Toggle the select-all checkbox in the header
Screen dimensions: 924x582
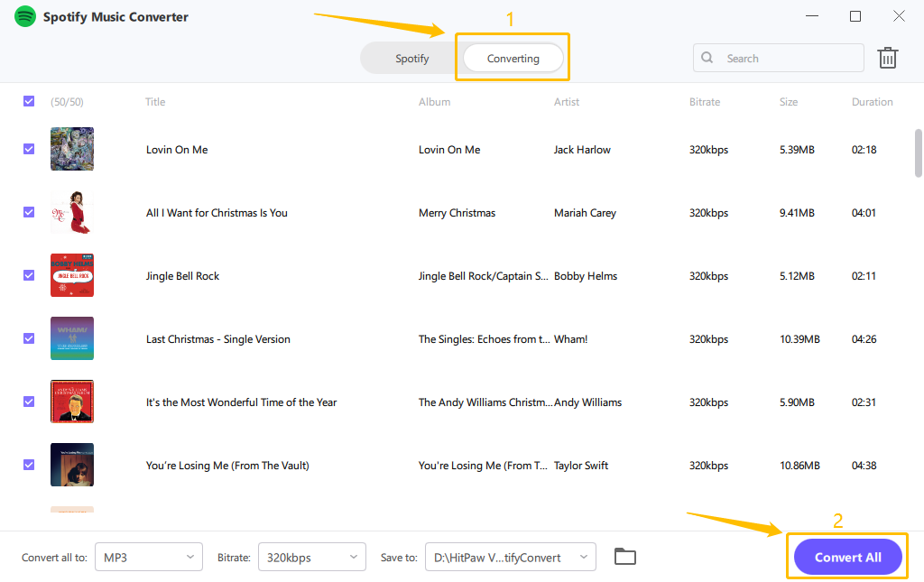[28, 101]
